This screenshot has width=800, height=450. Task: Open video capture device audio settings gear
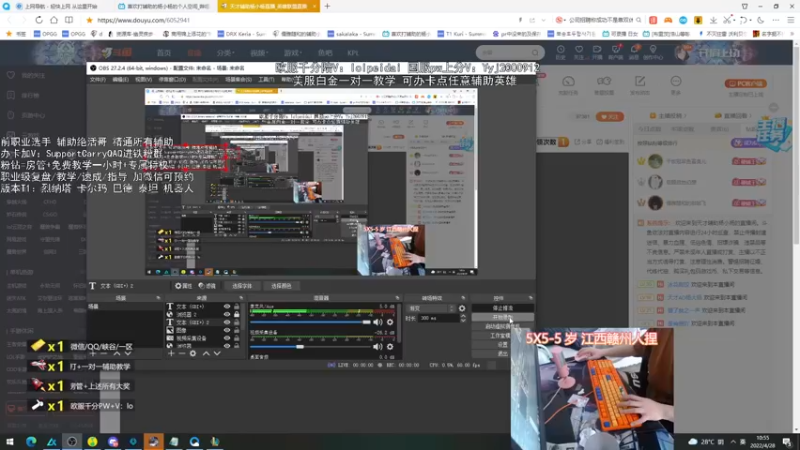tap(390, 346)
